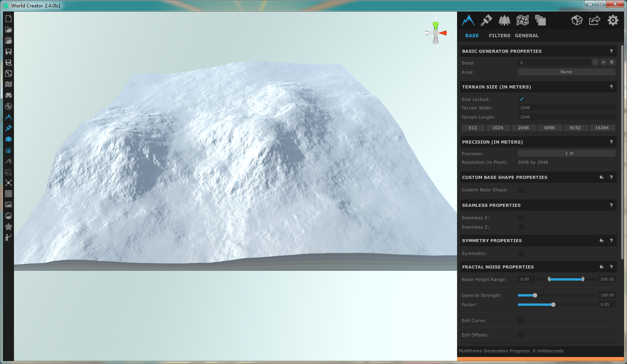Save the project with the floppy disk icon
627x364 pixels.
point(9,52)
